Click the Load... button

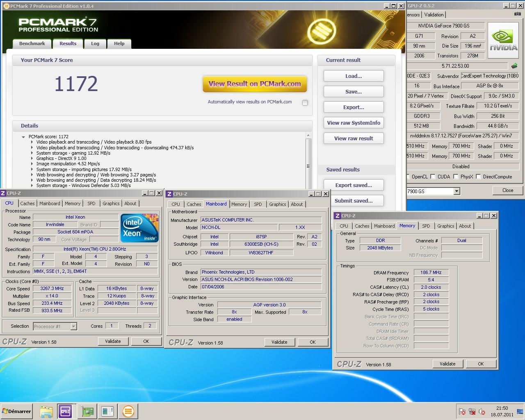354,76
